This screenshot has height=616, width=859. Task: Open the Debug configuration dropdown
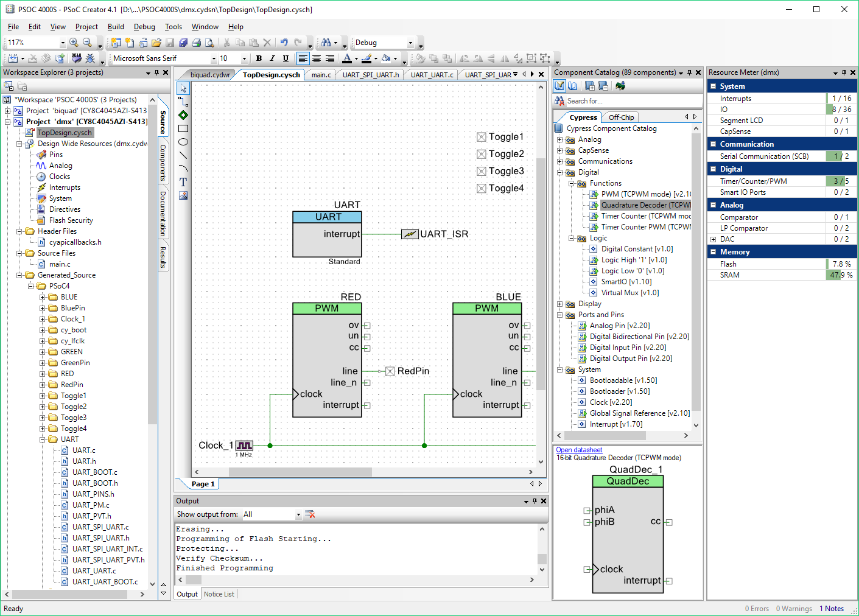(410, 43)
